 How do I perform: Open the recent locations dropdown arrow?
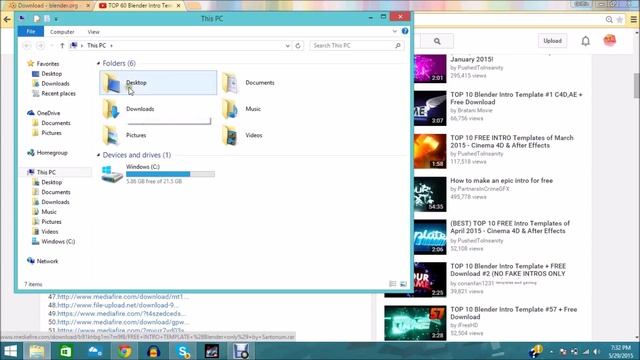(51, 46)
